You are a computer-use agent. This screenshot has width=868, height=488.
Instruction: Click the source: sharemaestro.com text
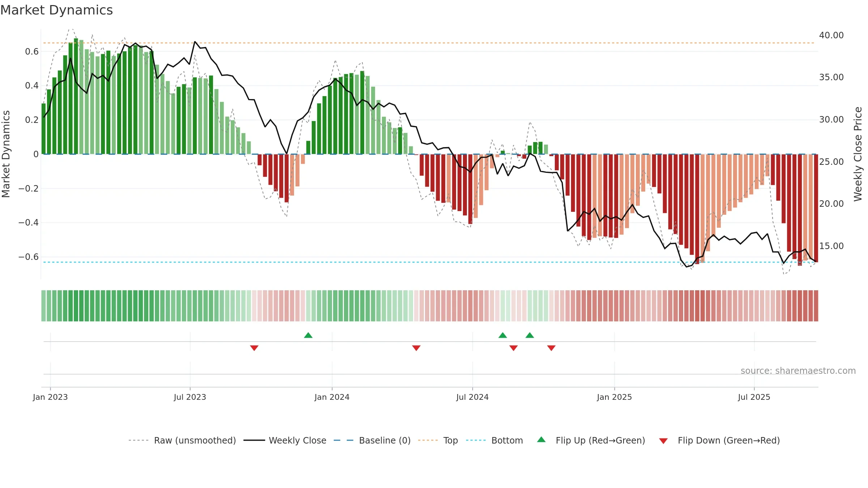(x=798, y=371)
